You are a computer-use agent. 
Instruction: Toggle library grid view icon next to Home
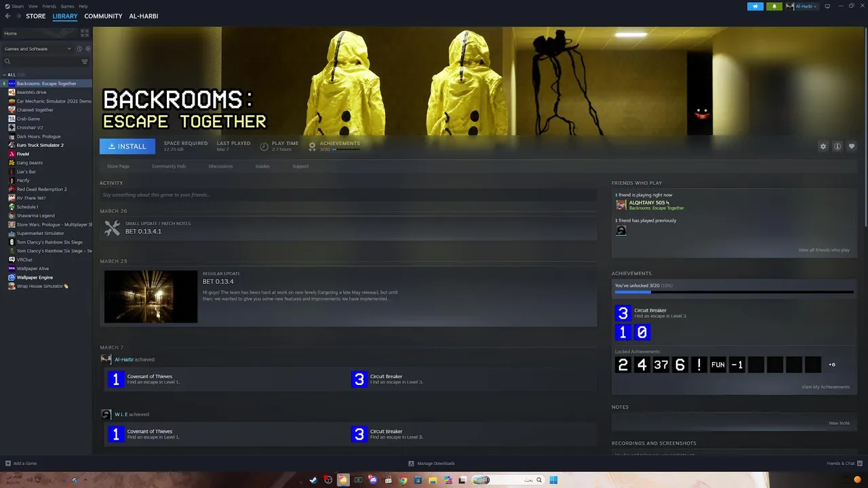coord(85,33)
